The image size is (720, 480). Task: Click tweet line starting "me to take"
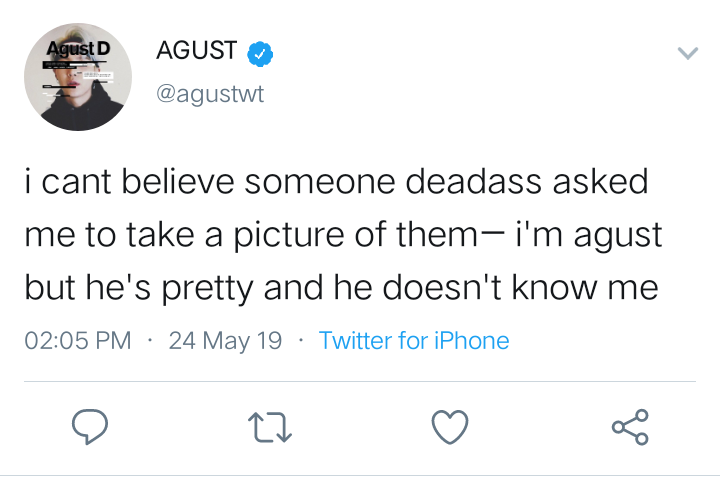(343, 235)
